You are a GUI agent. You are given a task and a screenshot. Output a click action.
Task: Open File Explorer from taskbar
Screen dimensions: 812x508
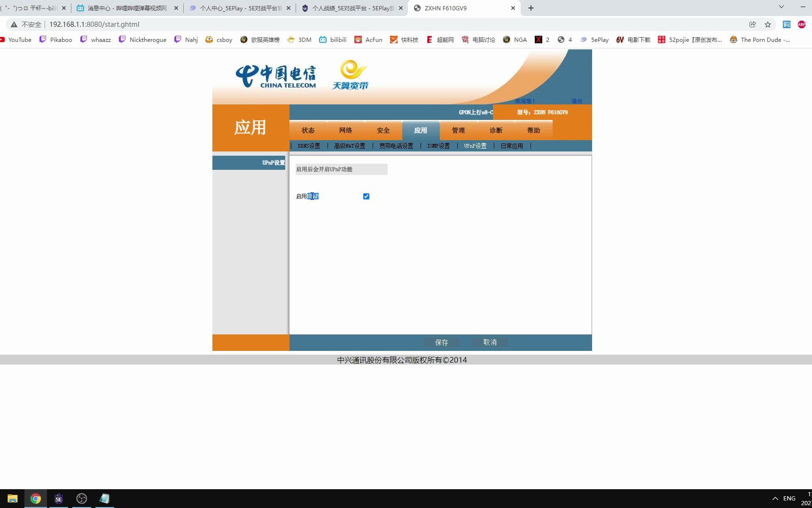(x=13, y=499)
